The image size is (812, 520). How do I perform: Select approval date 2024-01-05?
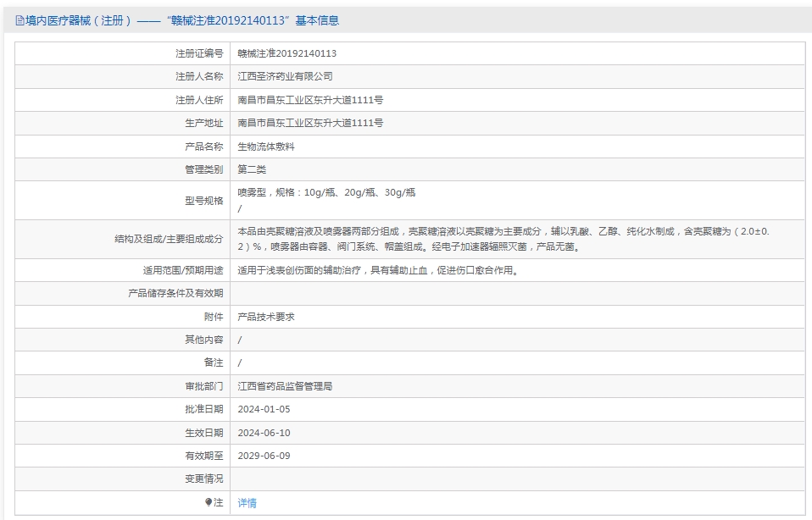click(x=264, y=409)
